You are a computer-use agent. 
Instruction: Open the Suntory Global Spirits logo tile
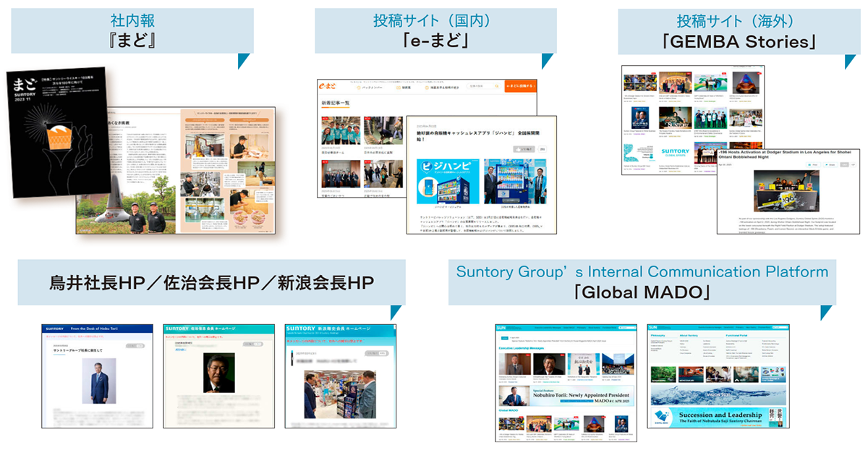[x=676, y=154]
